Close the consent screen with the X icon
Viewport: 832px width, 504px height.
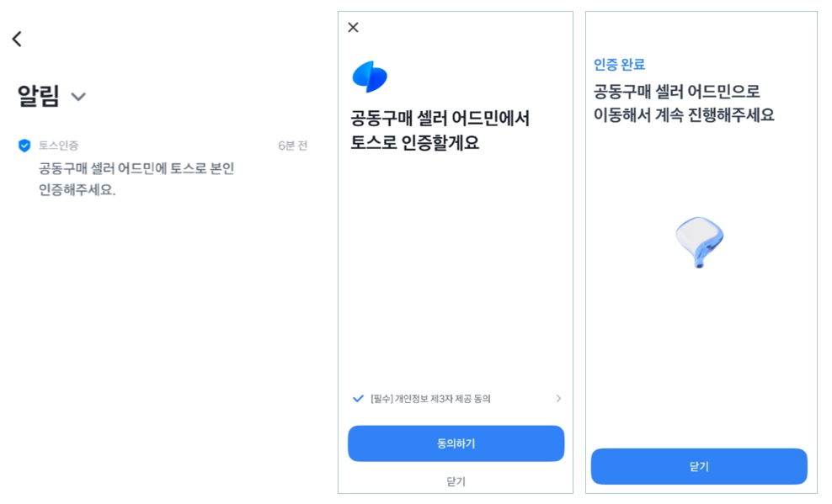click(353, 28)
